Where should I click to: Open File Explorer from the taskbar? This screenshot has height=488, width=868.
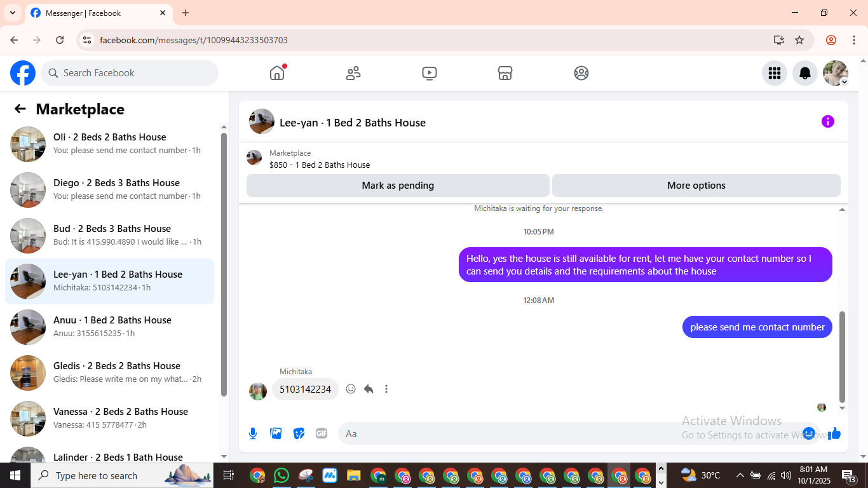[354, 475]
